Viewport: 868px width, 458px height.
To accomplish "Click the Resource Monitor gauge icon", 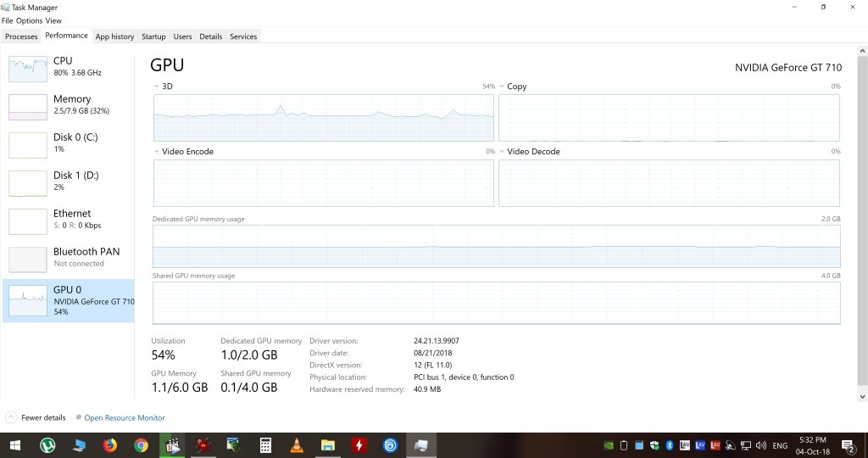I will 79,417.
